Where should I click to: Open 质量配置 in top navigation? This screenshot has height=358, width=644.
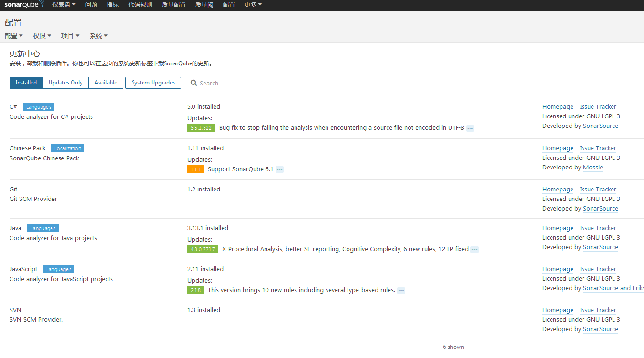174,5
